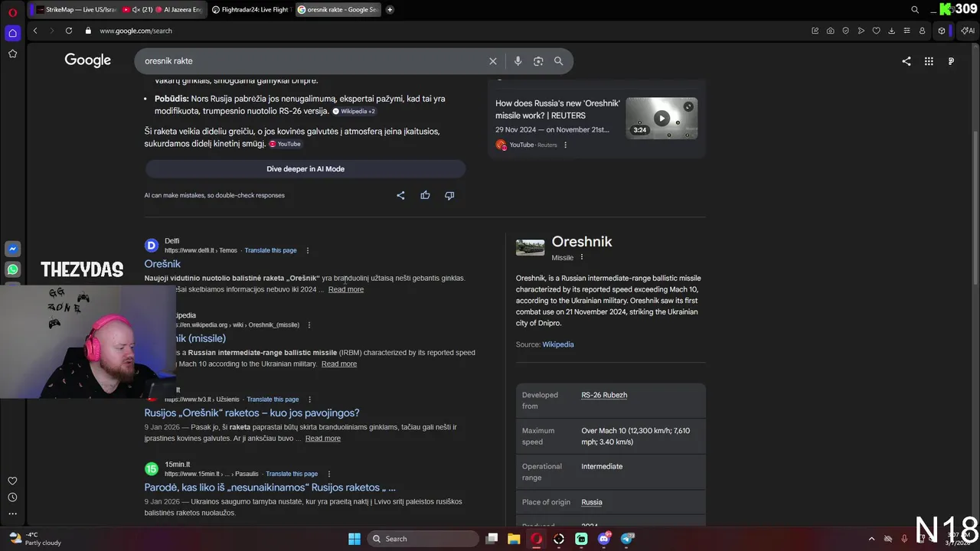980x551 pixels.
Task: Thumbs up the AI overview
Action: pos(425,195)
